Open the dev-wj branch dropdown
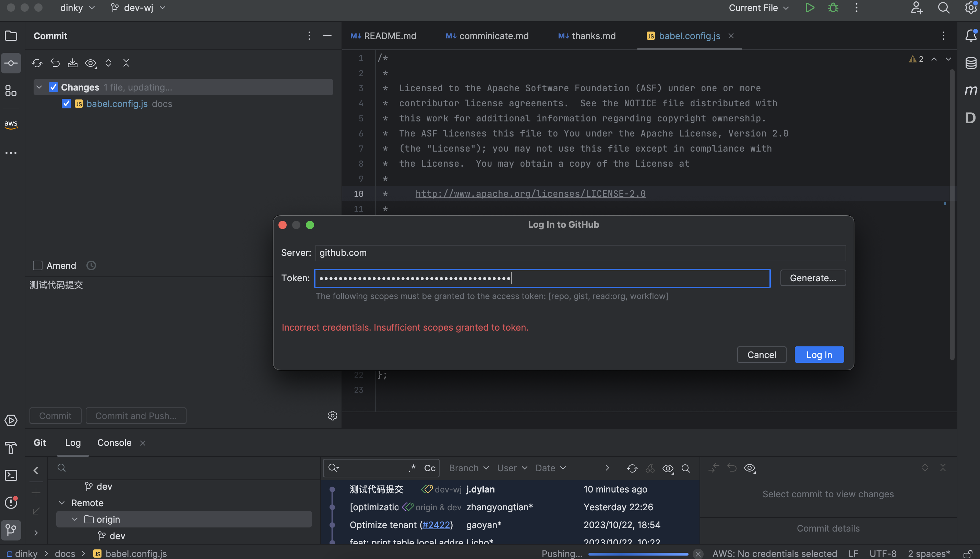980x559 pixels. click(138, 8)
